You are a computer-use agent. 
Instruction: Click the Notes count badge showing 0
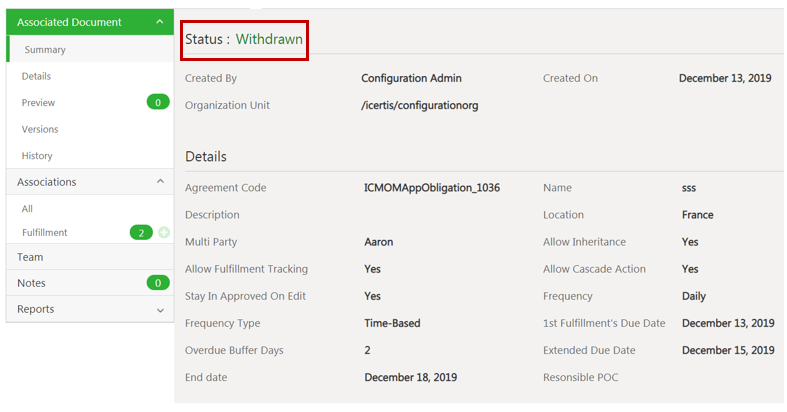pyautogui.click(x=157, y=283)
